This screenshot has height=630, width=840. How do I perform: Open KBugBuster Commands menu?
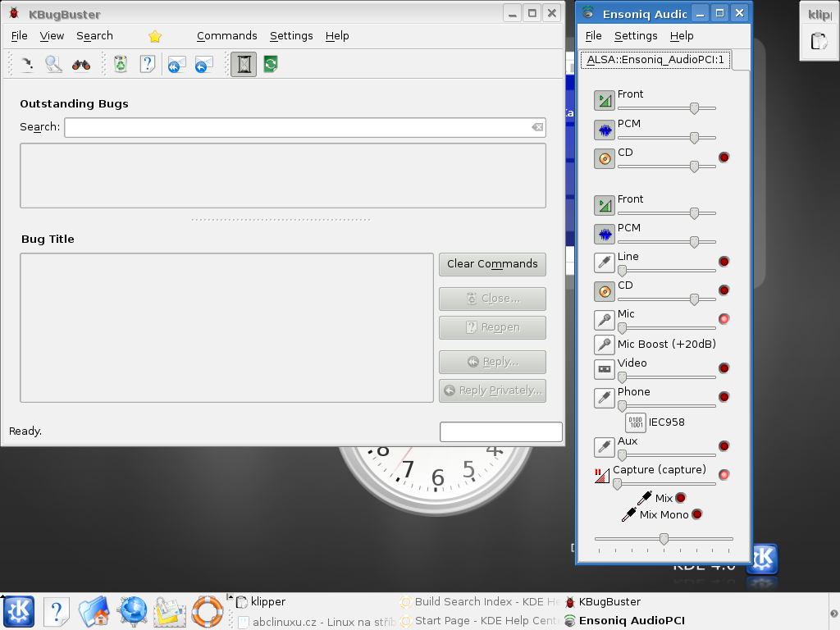tap(227, 36)
